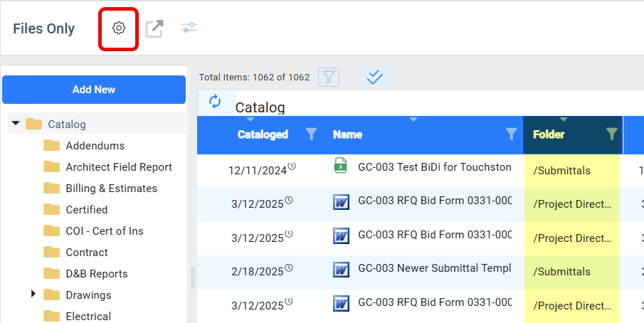The width and height of the screenshot is (644, 323).
Task: Click the refresh arrows icon above Catalog
Action: click(x=215, y=101)
